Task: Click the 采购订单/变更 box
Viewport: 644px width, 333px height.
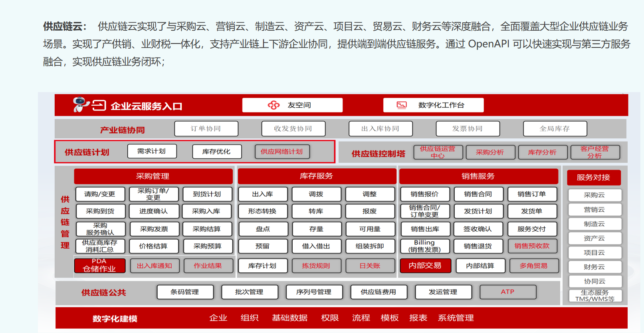Action: 153,194
